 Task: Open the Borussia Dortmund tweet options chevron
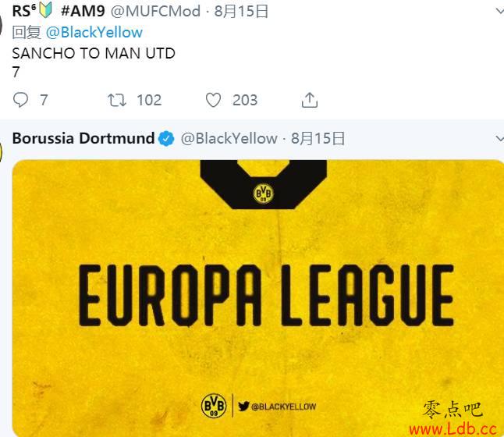coord(499,139)
